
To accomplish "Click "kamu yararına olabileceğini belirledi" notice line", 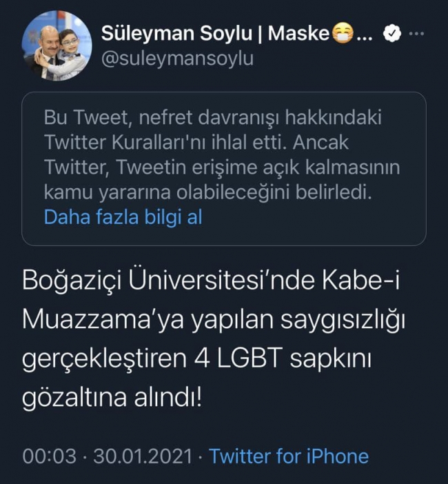I will click(x=208, y=192).
